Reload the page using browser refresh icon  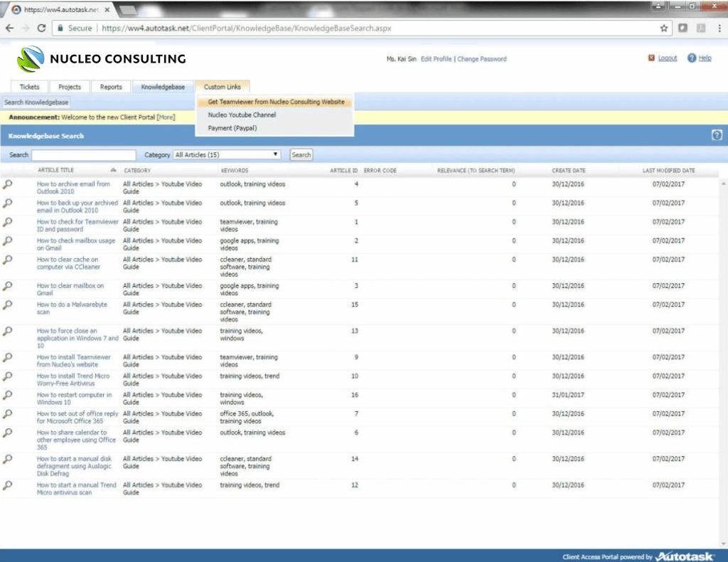(42, 28)
